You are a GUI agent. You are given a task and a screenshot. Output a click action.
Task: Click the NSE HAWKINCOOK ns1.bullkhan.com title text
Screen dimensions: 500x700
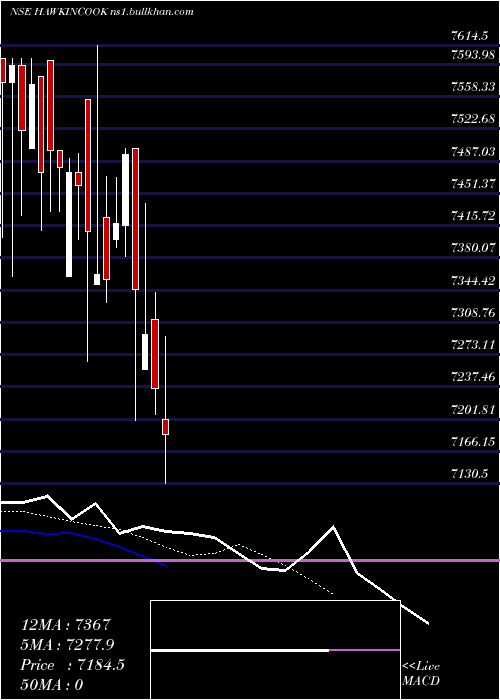pos(102,12)
